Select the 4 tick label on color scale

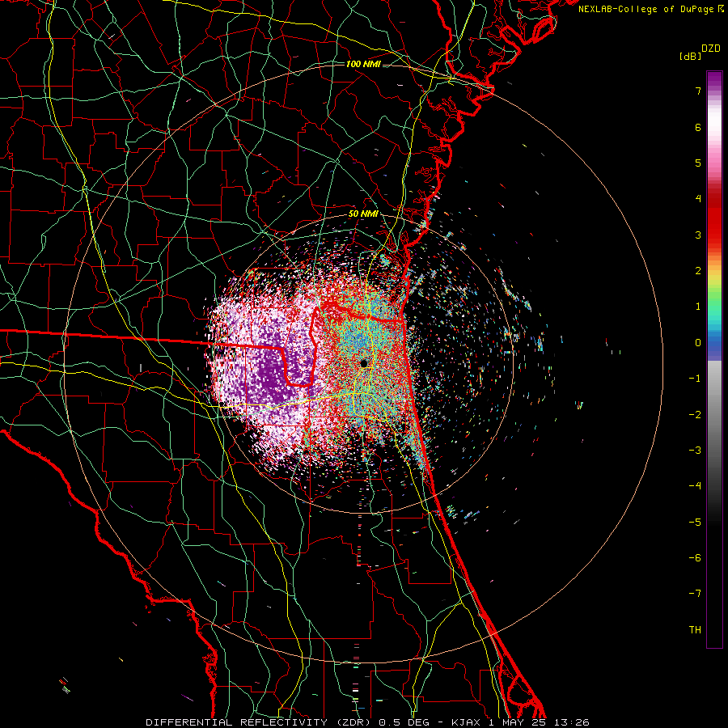pyautogui.click(x=698, y=199)
